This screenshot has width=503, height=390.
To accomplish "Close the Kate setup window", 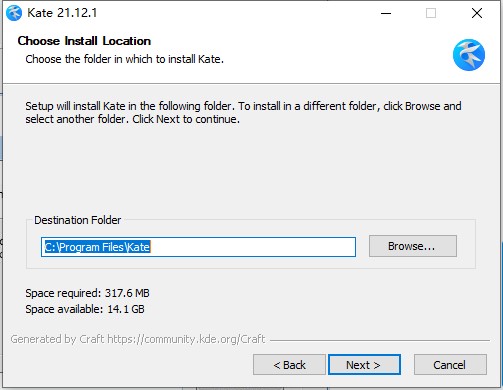I will pyautogui.click(x=477, y=13).
